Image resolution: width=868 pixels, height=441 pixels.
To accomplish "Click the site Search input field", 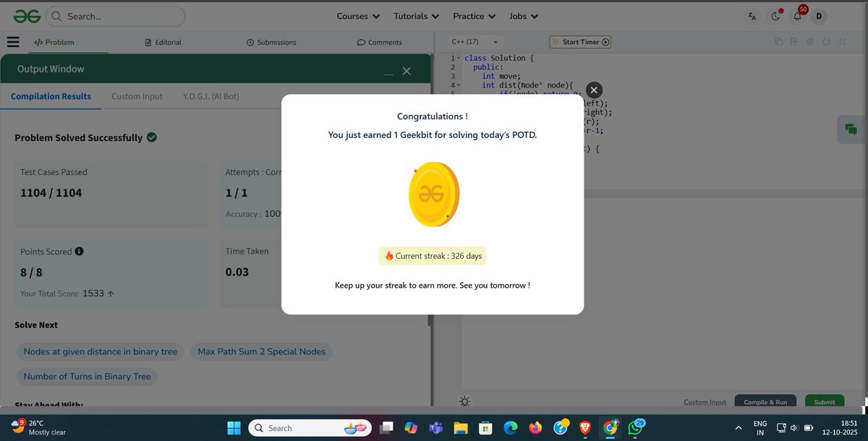I will coord(116,16).
